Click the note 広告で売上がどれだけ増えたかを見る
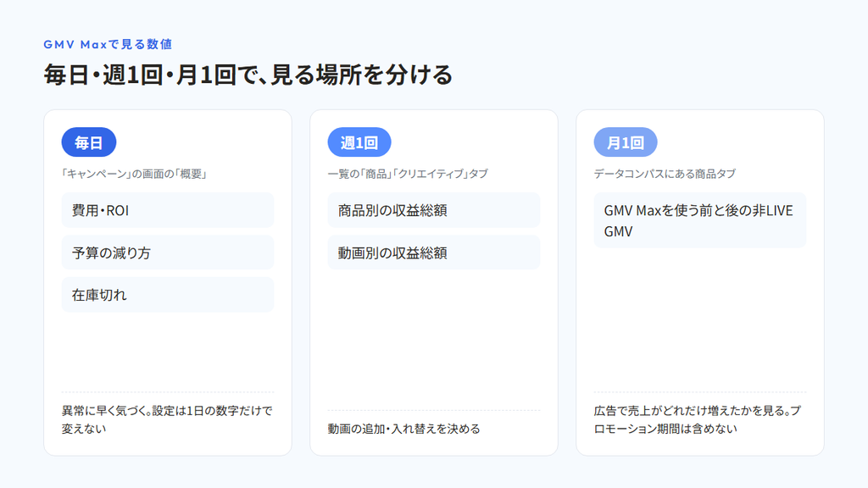This screenshot has width=868, height=488. pyautogui.click(x=690, y=411)
